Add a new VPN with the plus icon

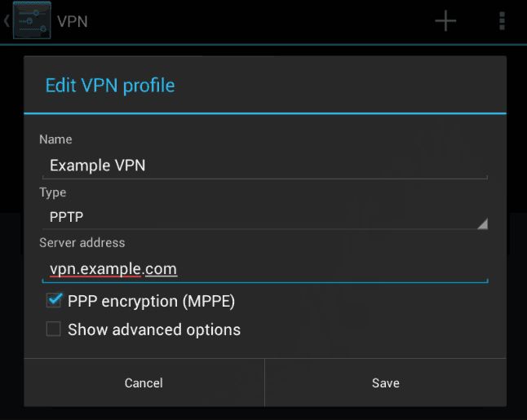pos(445,21)
